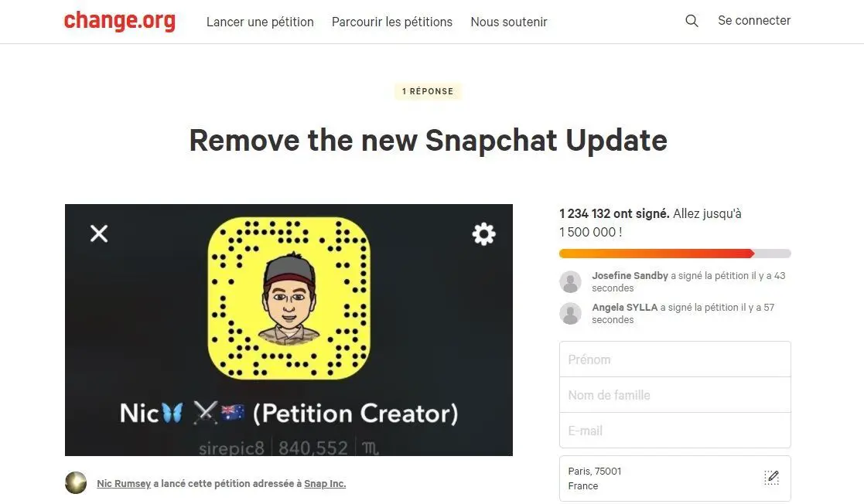Open Nous soutenir menu item
This screenshot has width=864, height=504.
coord(509,22)
